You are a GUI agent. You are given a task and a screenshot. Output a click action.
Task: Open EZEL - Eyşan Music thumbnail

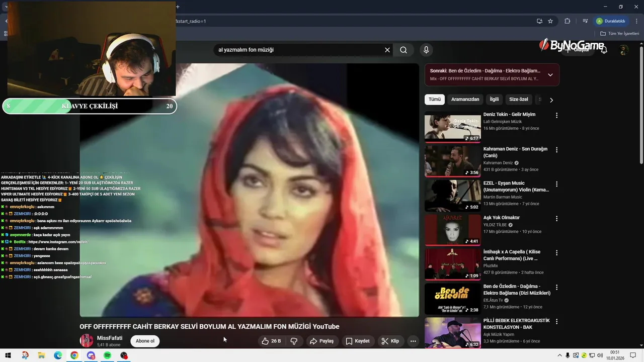pyautogui.click(x=453, y=196)
